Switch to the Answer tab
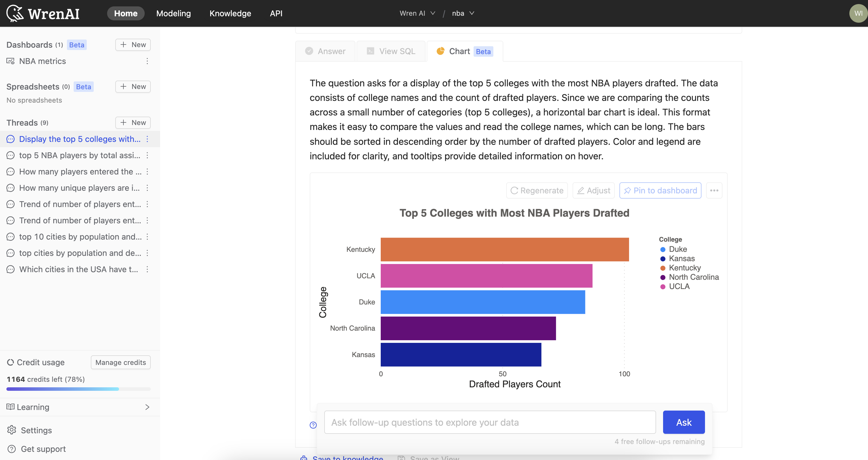Screen dimensions: 868x460 [325, 51]
